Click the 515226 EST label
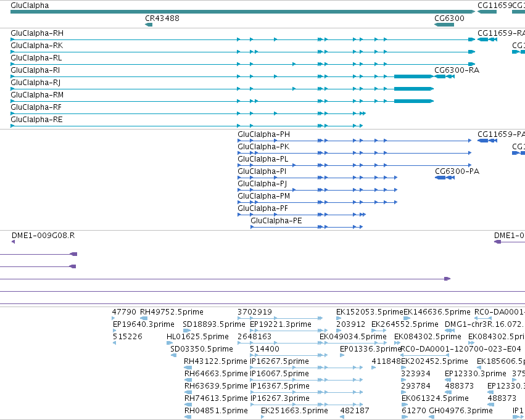525x420 pixels. click(128, 337)
